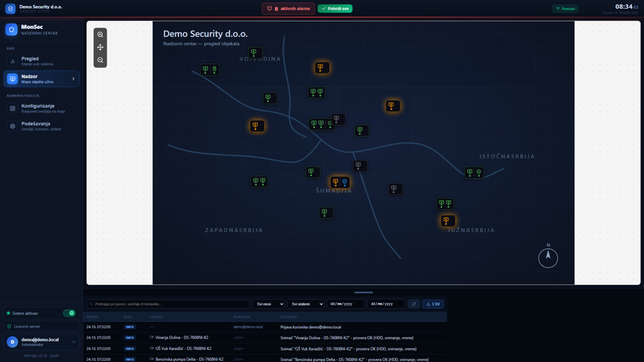Open the green paired marker left of Vojvodina

coord(210,69)
